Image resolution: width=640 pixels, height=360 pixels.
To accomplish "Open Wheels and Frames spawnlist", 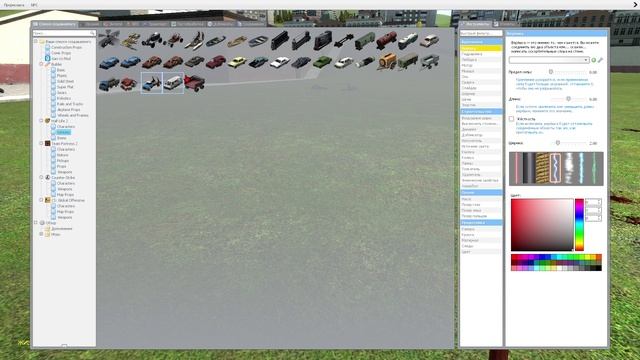I will 72,116.
